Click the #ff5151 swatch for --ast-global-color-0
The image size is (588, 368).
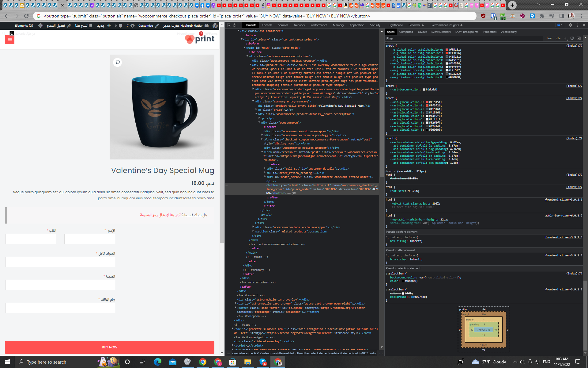pos(427,102)
